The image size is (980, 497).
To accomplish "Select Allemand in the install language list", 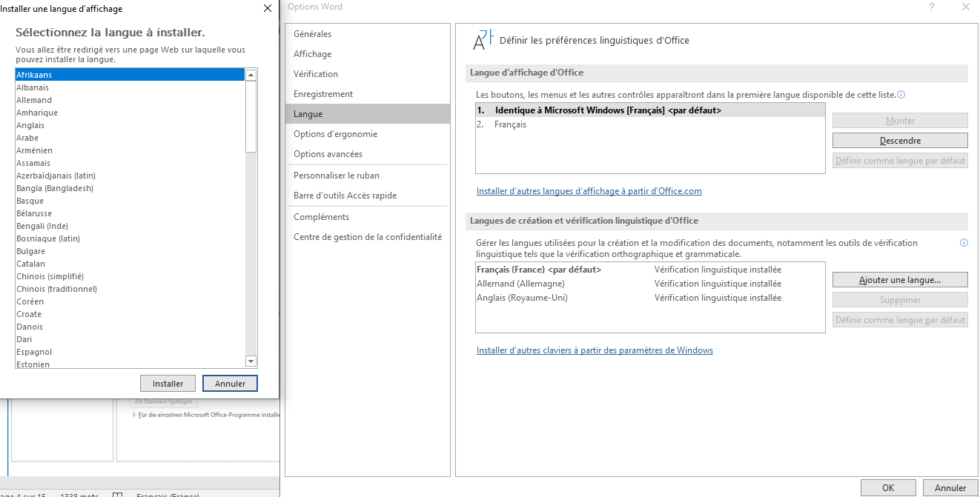I will (x=130, y=100).
